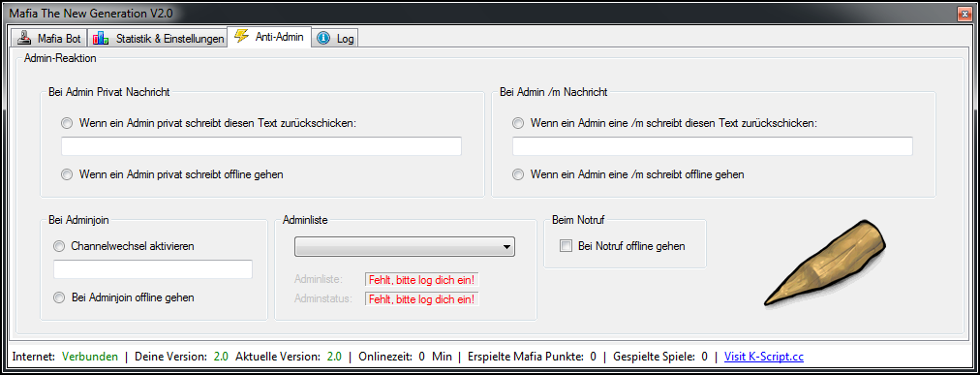Screen dimensions: 980x375
Task: Click the lightning bolt Anti-Admin icon
Action: click(240, 36)
